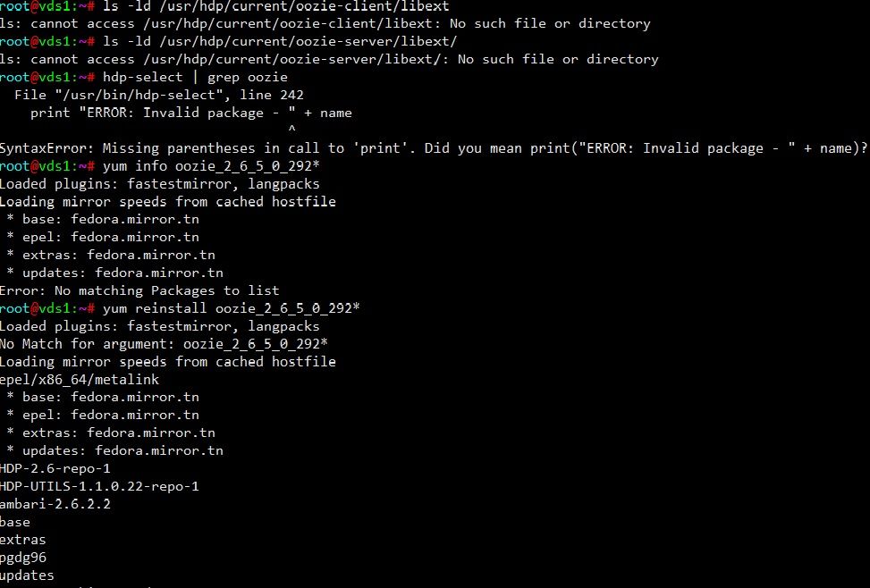Screen dimensions: 870x588
Task: Click the 'HDP-2.6-repo-1' repository line
Action: (x=55, y=468)
